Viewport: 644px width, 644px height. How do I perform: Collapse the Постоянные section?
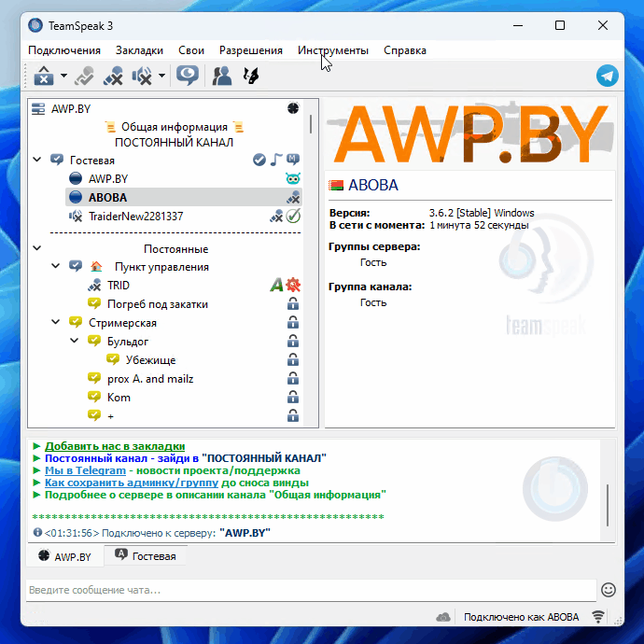click(37, 248)
